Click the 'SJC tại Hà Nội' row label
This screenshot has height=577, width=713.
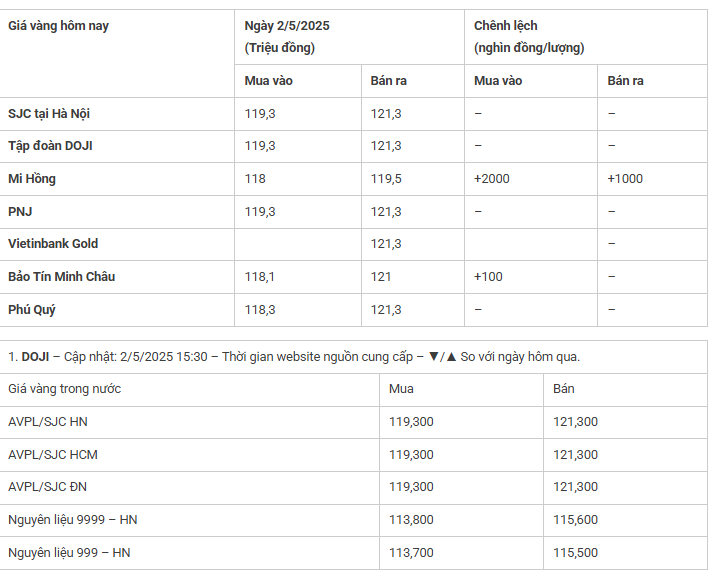(49, 113)
